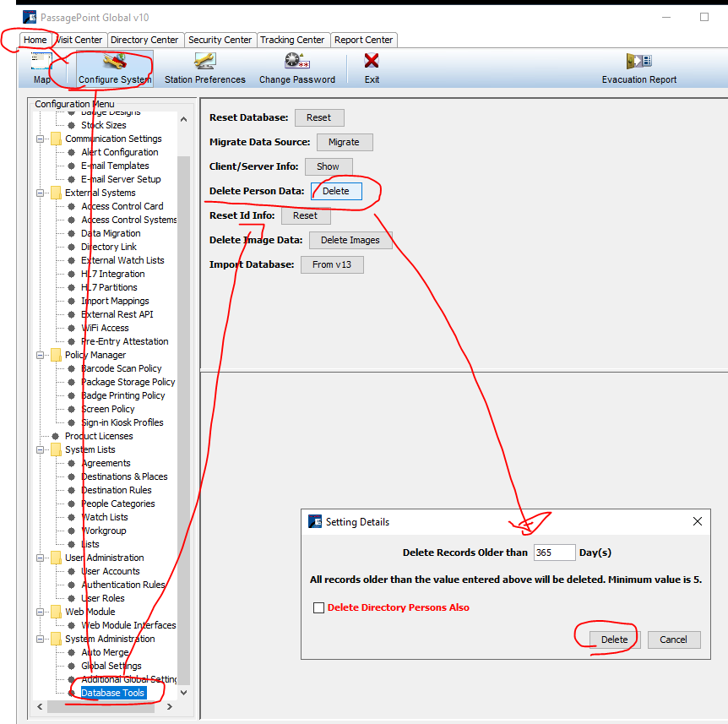This screenshot has width=728, height=724.
Task: Click the From v13 import button
Action: 332,264
